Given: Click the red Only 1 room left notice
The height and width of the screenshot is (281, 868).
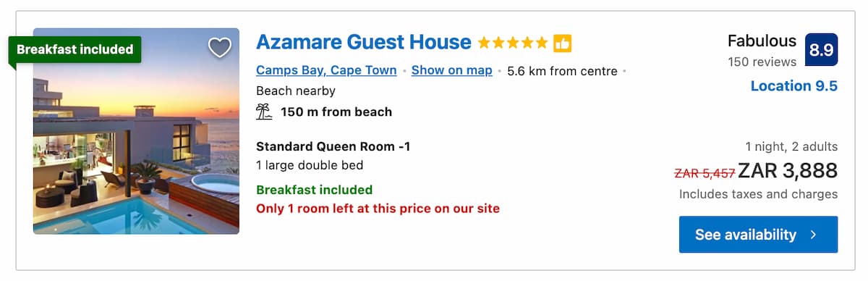Looking at the screenshot, I should (378, 209).
